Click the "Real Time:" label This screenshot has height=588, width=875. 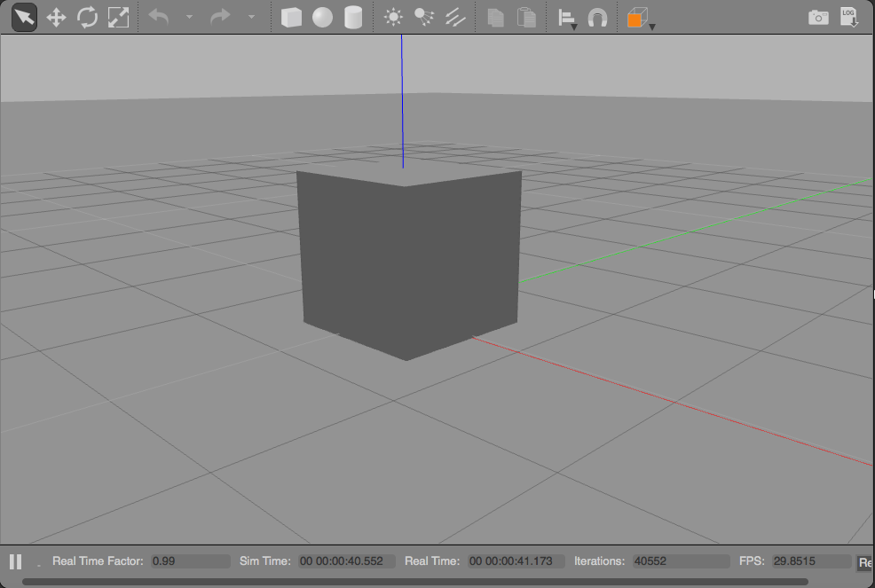point(432,561)
